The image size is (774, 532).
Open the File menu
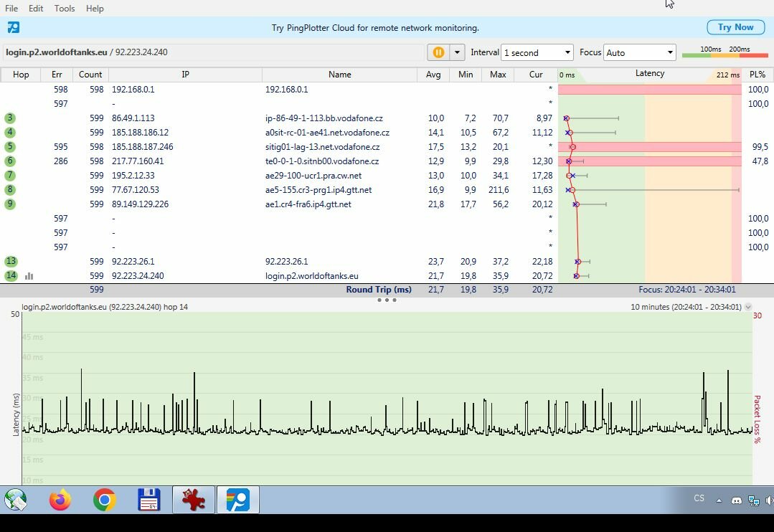pyautogui.click(x=11, y=9)
